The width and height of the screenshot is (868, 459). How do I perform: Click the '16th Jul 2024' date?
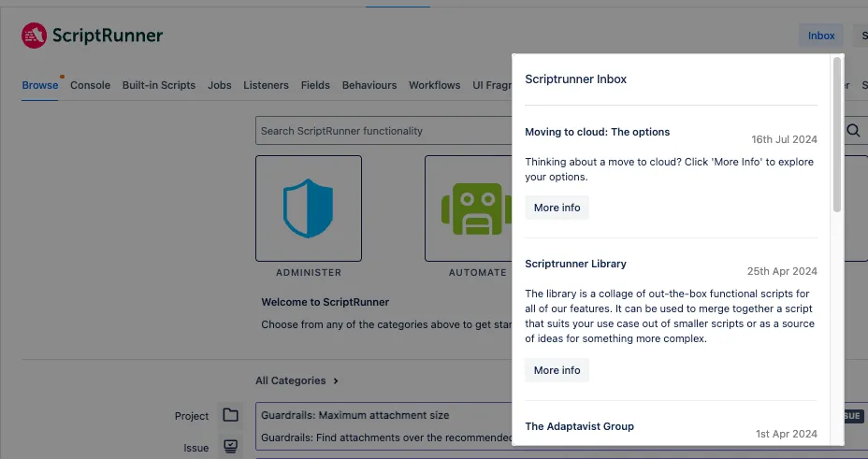click(784, 139)
